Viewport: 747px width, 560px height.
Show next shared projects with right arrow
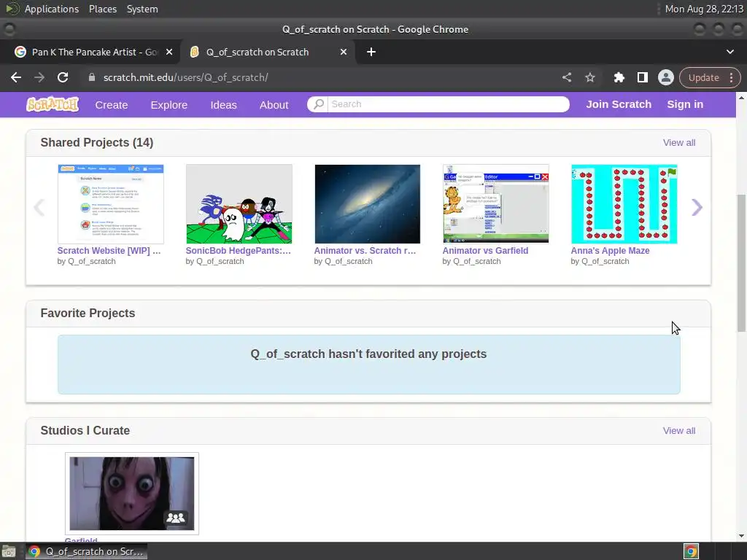point(697,207)
